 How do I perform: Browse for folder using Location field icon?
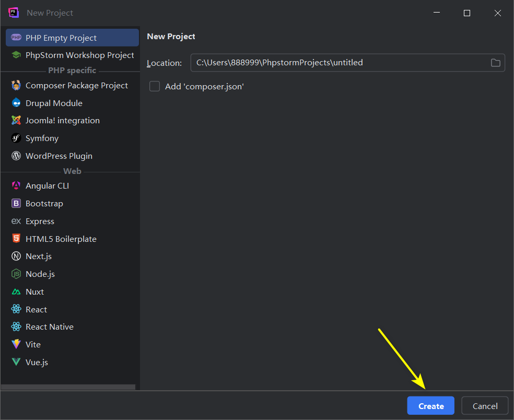(x=495, y=63)
